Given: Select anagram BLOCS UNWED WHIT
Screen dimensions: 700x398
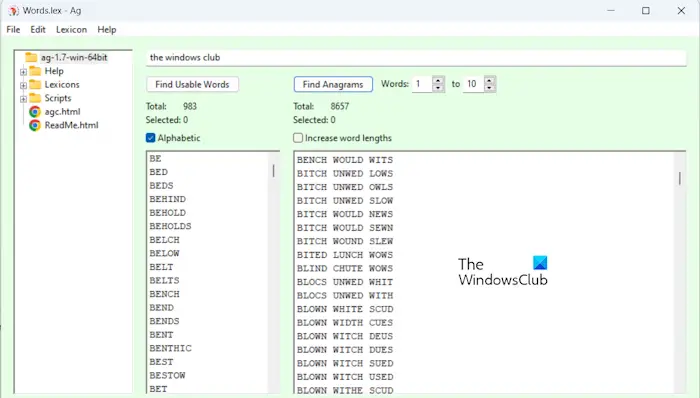Looking at the screenshot, I should 345,282.
